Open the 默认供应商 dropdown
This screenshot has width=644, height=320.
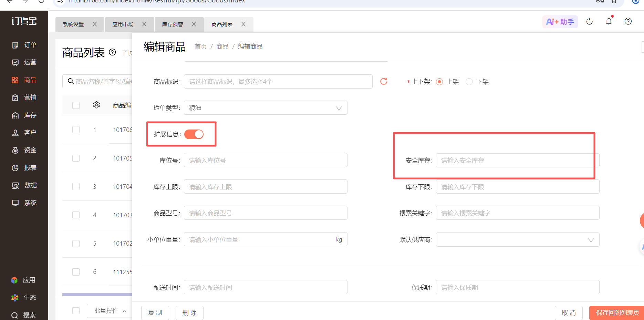click(x=518, y=240)
